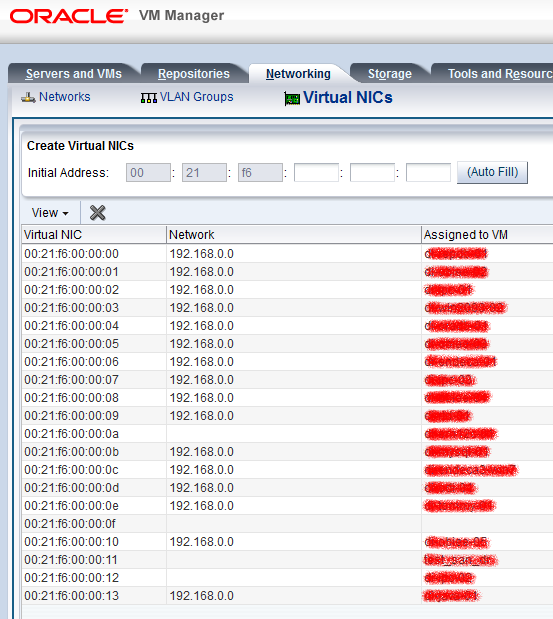
Task: Click the Networks subtab icon
Action: (28, 98)
